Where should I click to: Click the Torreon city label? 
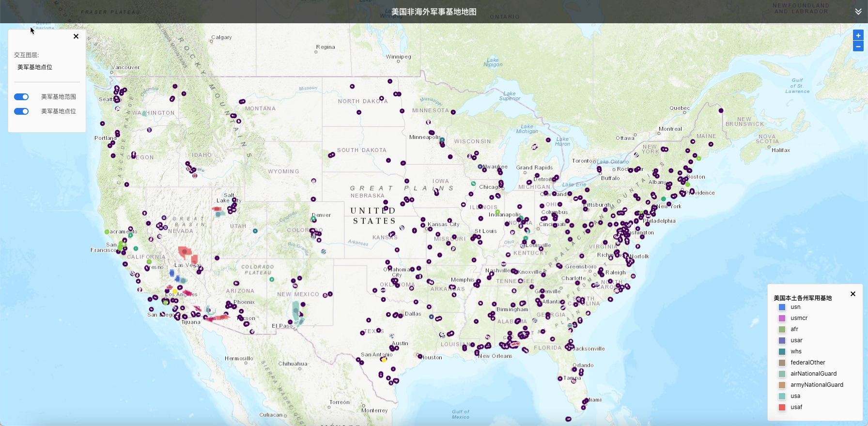tap(339, 402)
